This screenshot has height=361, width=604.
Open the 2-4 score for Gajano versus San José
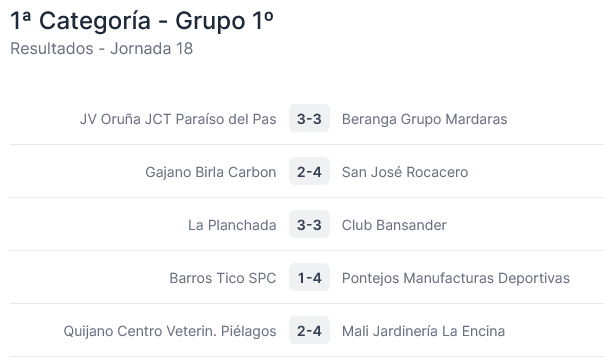click(x=309, y=171)
